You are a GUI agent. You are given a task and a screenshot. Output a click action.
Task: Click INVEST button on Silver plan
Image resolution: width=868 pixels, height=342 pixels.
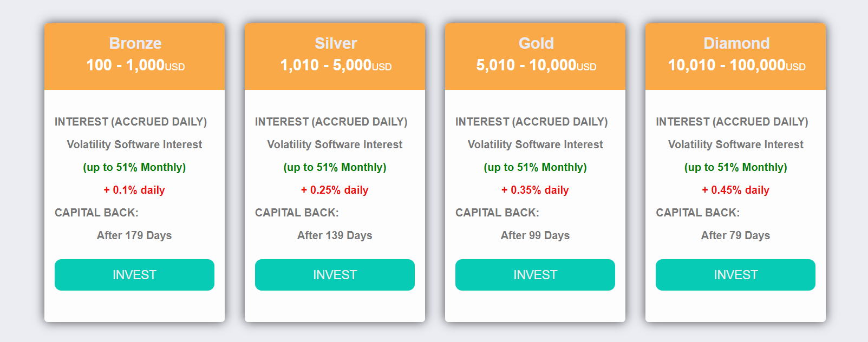335,275
